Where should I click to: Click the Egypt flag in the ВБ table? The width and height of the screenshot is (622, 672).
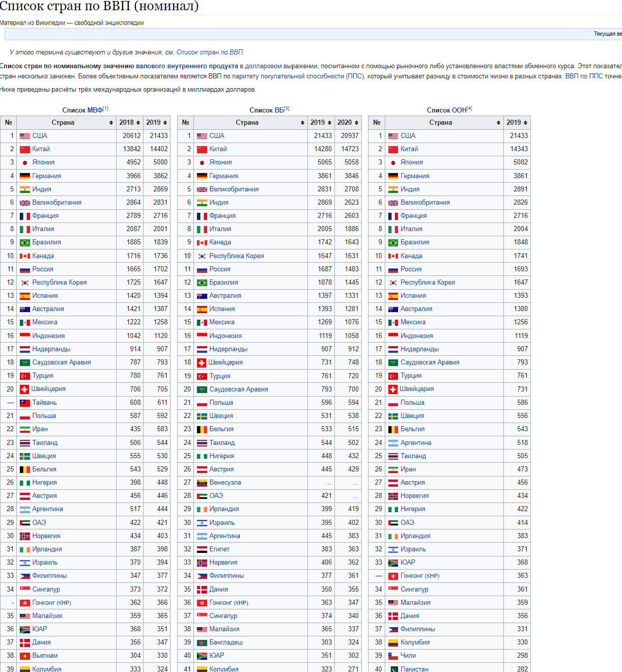(x=202, y=549)
